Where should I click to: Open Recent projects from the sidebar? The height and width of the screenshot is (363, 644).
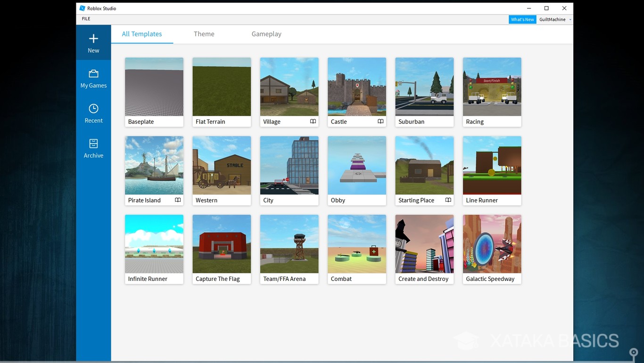coord(93,113)
